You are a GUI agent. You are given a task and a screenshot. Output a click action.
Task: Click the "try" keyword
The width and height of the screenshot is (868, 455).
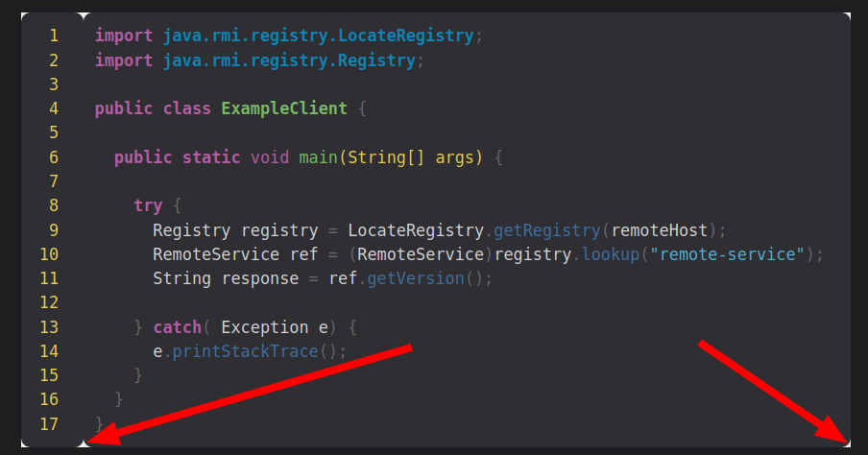(x=148, y=206)
